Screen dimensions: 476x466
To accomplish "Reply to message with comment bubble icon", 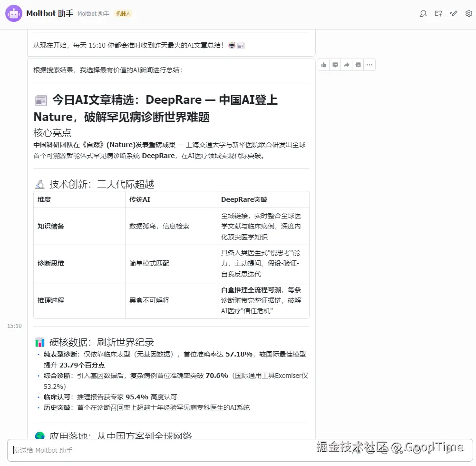I will click(x=335, y=65).
